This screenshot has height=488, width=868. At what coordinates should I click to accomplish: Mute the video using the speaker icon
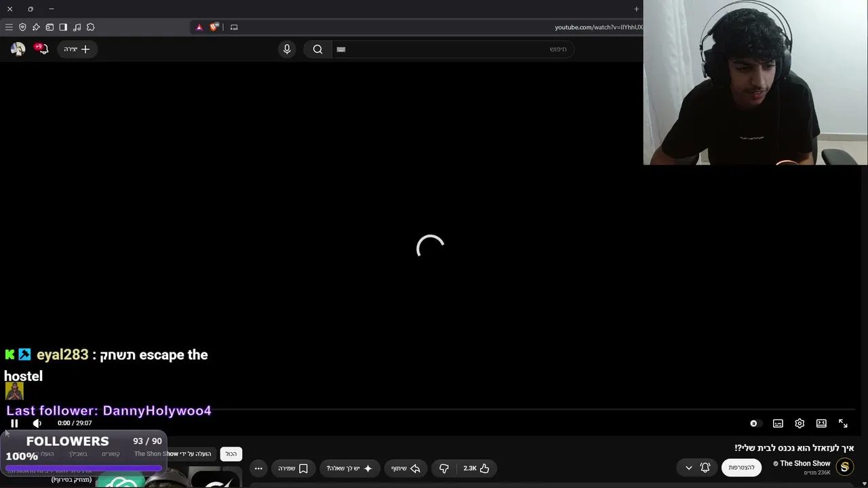(x=37, y=423)
